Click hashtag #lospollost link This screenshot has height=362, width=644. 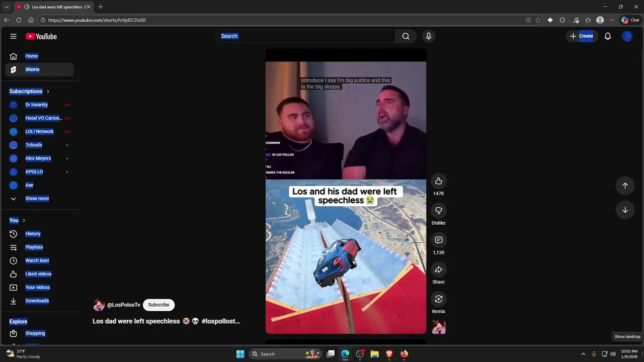[x=221, y=321]
